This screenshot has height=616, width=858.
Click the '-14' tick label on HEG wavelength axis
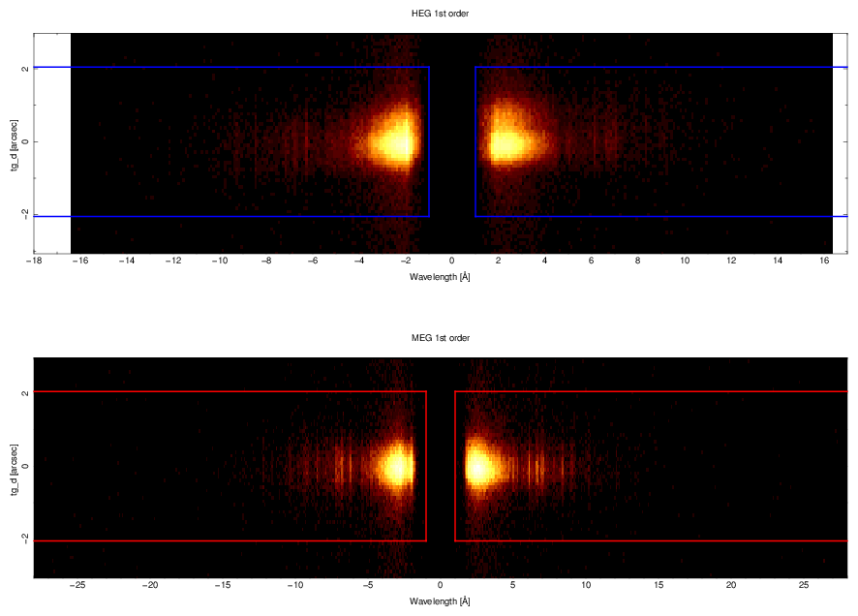127,261
